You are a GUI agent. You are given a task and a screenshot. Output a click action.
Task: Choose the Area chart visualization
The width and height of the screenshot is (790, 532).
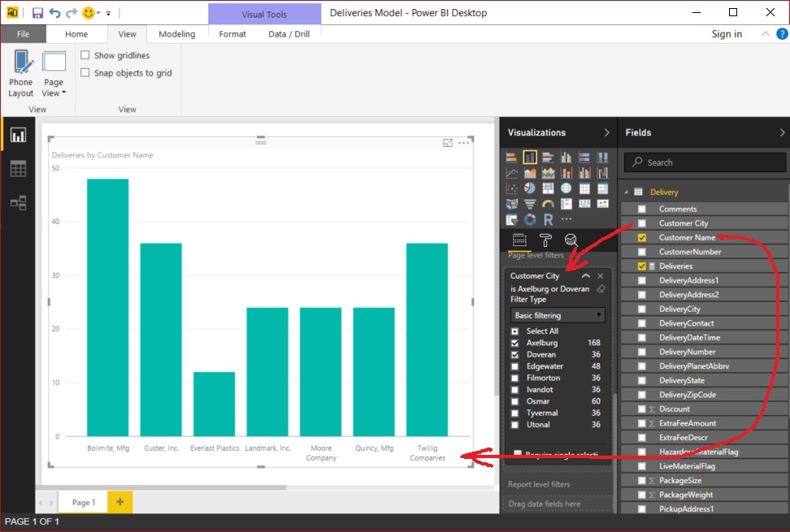530,173
